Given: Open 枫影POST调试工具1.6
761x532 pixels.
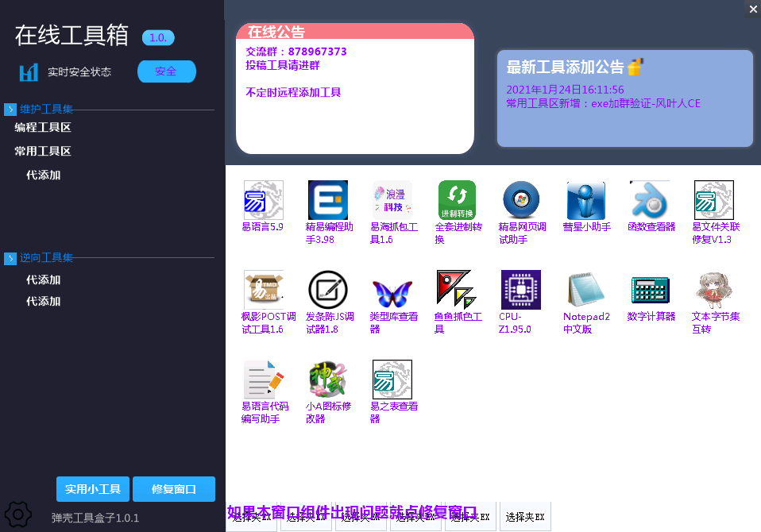Looking at the screenshot, I should pyautogui.click(x=264, y=290).
